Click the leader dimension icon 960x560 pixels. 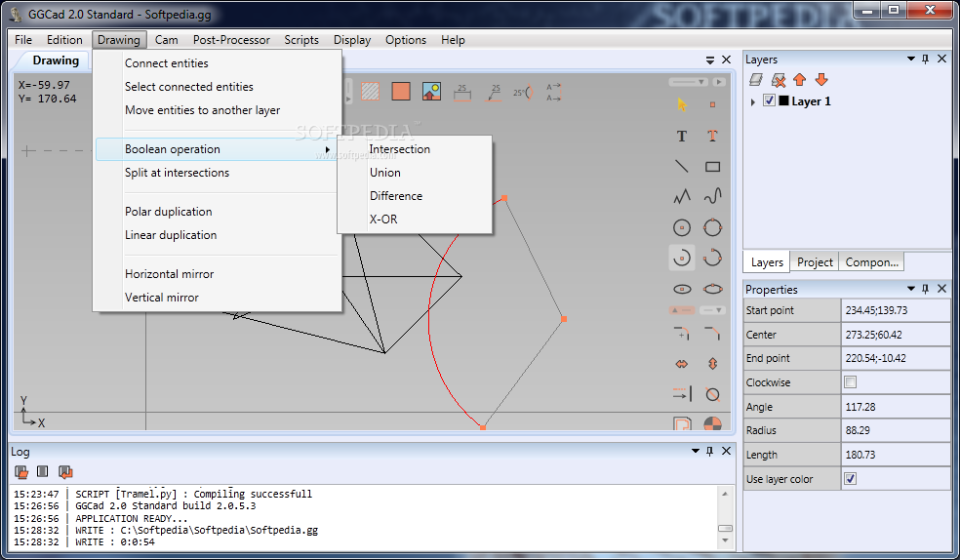(493, 92)
